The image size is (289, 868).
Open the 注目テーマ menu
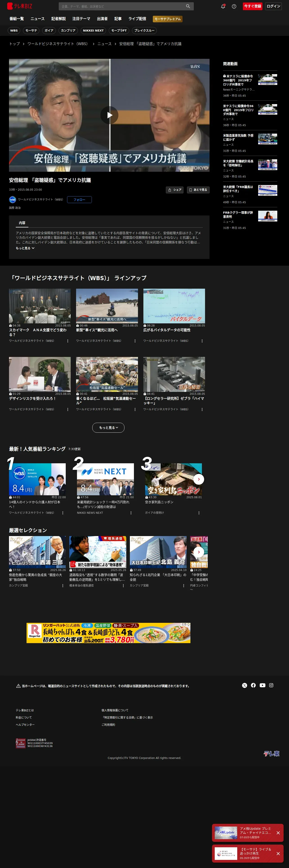(x=81, y=19)
